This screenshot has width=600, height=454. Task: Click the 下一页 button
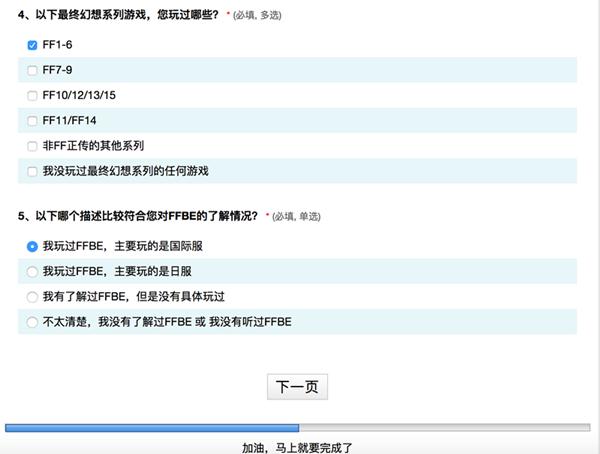coord(297,387)
